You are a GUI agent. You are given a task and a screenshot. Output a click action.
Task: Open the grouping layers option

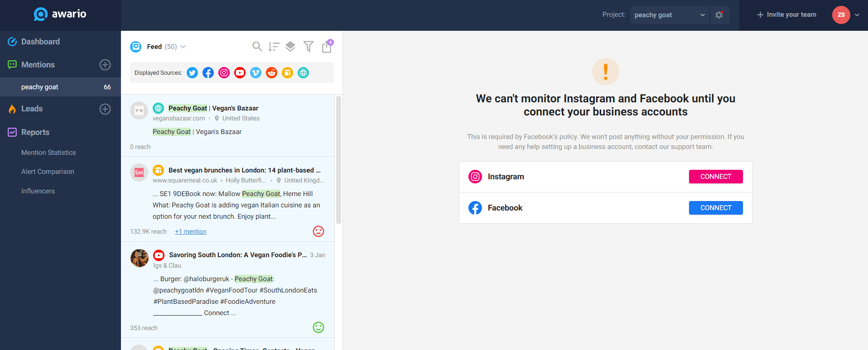[290, 46]
